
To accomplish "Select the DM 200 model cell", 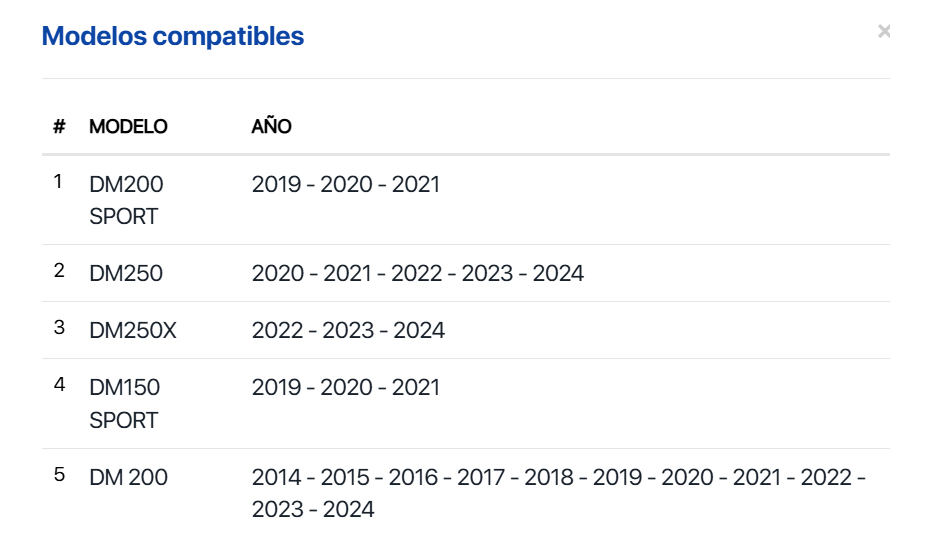I will (129, 477).
